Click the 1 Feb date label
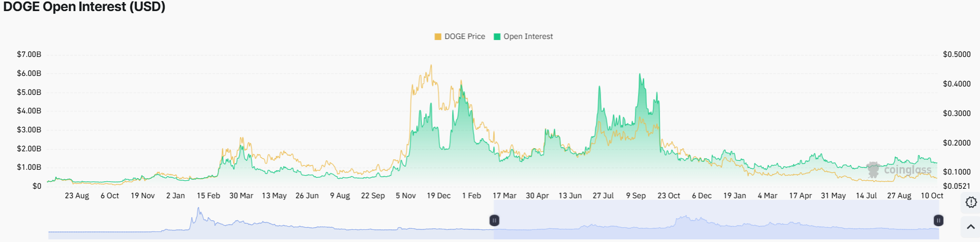980x242 pixels. (x=472, y=196)
